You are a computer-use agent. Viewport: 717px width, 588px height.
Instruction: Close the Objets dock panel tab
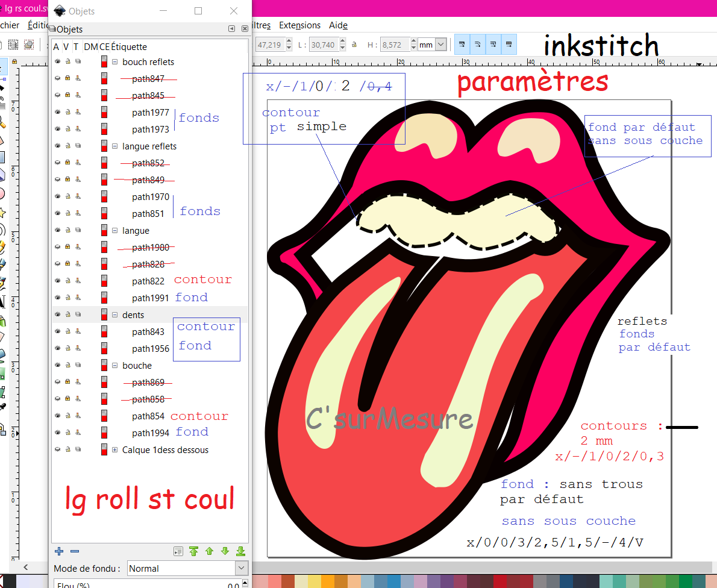tap(245, 29)
